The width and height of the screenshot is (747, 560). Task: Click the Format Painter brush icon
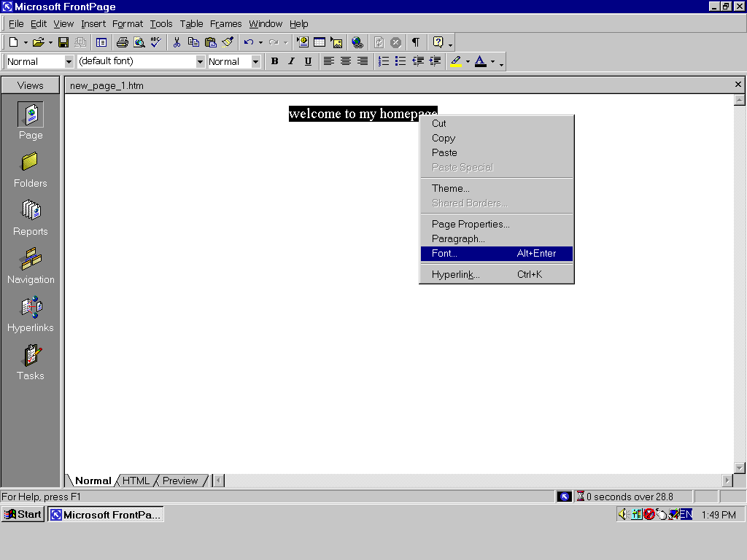[x=228, y=42]
